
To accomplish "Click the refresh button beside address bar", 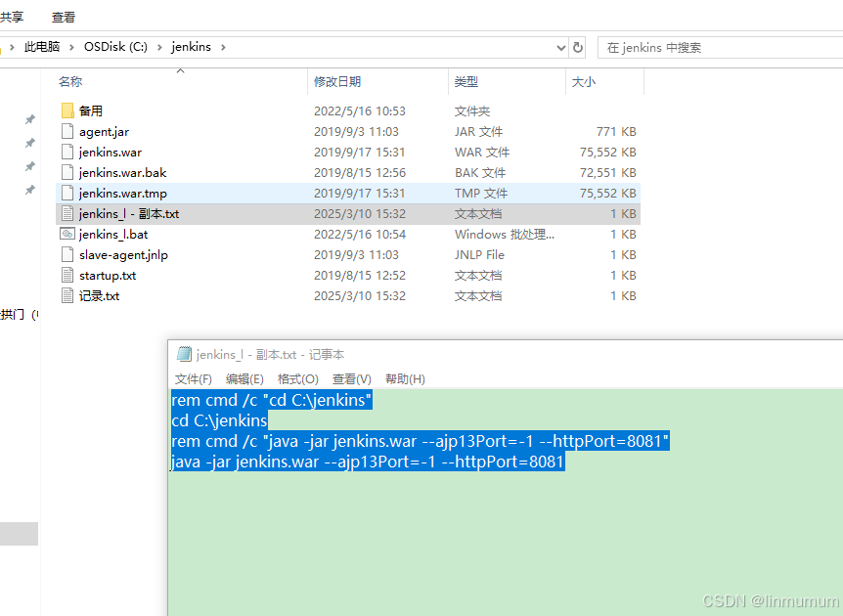I will pos(578,47).
